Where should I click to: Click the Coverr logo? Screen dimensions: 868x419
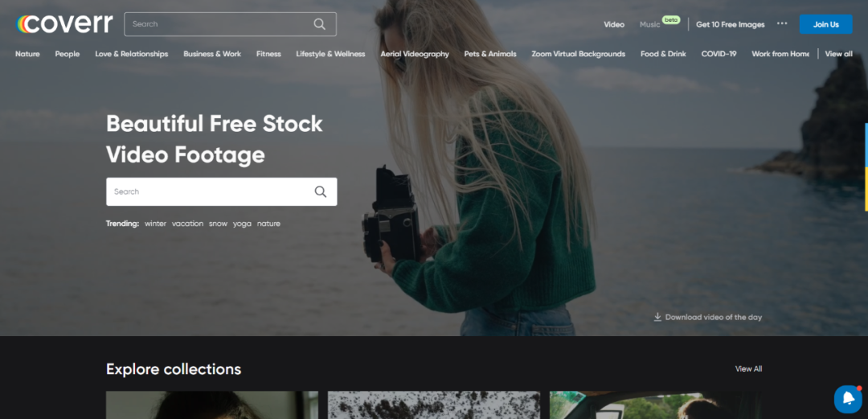tap(64, 23)
